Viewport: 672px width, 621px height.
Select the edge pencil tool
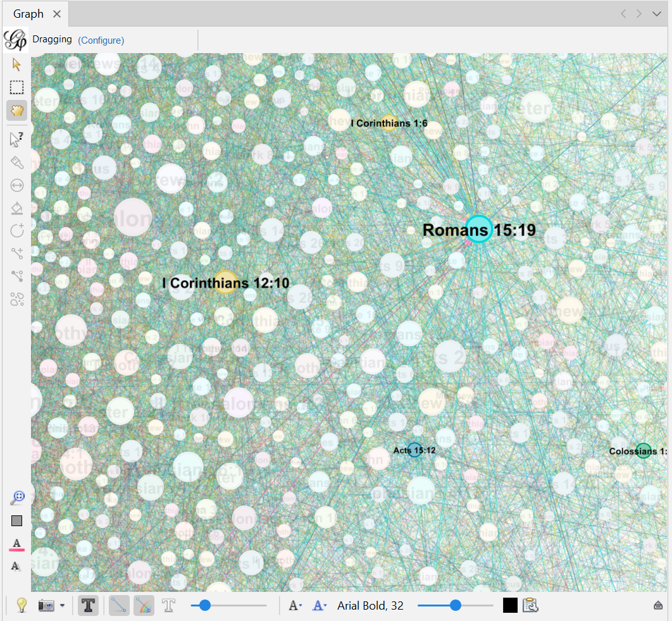coord(16,254)
